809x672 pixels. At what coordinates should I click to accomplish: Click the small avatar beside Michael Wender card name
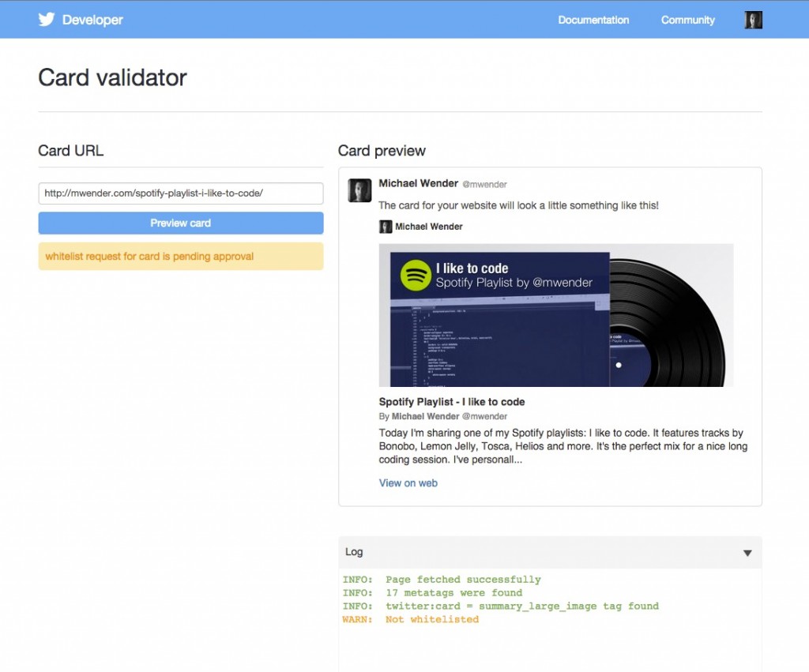click(x=386, y=227)
